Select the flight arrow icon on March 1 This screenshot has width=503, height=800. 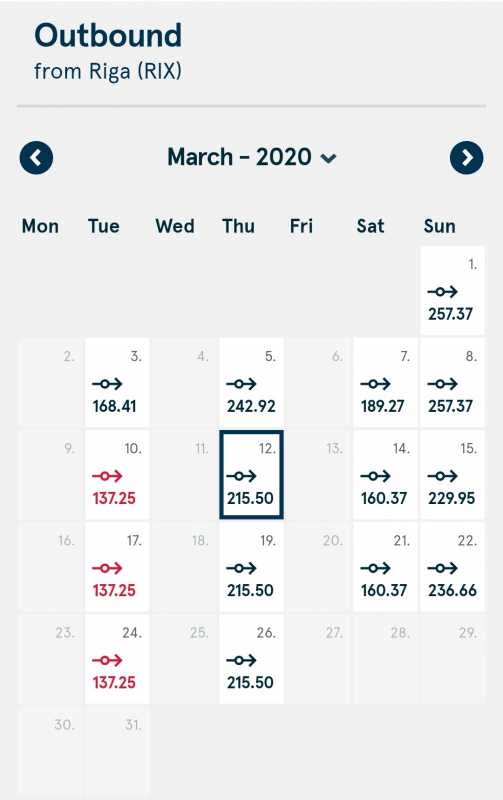pos(442,292)
